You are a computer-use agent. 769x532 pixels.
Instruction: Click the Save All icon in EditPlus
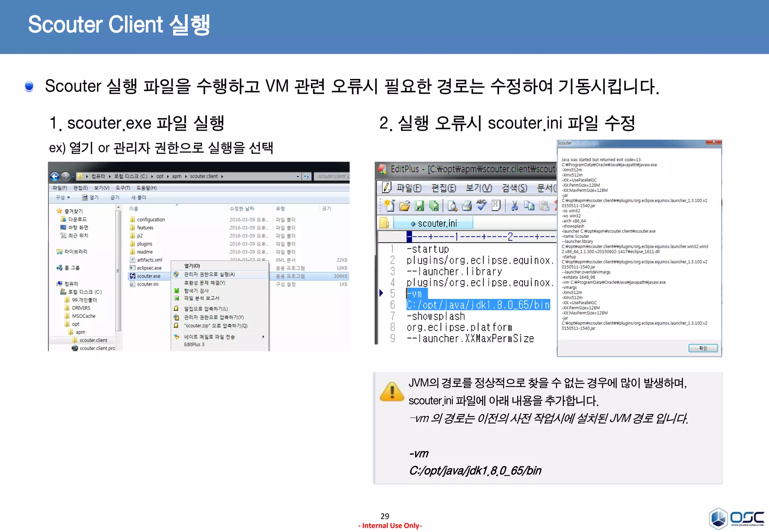pyautogui.click(x=434, y=206)
